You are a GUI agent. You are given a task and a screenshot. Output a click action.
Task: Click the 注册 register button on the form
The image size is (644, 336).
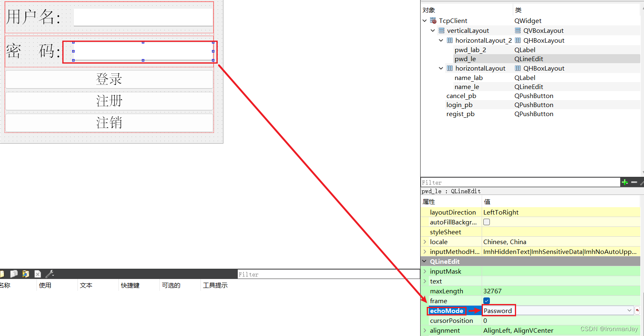pyautogui.click(x=109, y=101)
